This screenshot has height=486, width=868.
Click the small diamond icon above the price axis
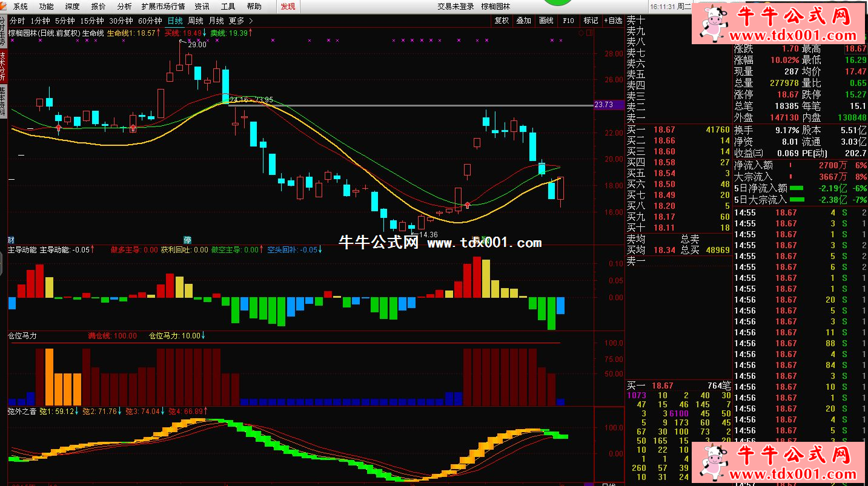[x=581, y=33]
